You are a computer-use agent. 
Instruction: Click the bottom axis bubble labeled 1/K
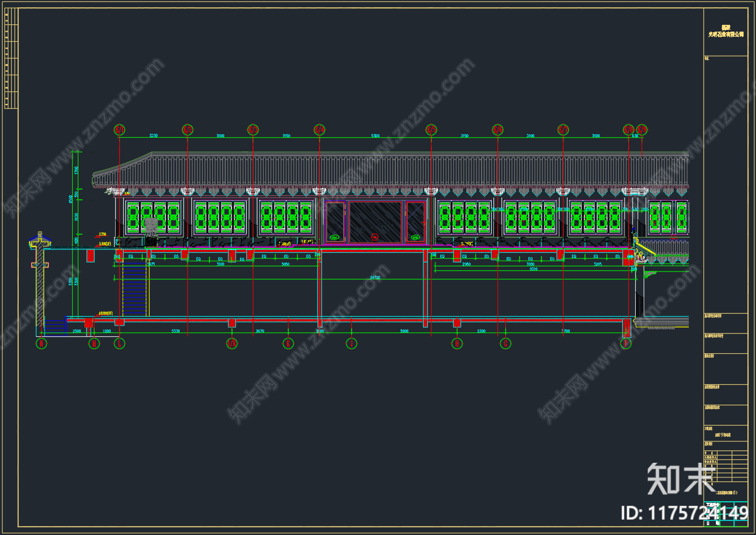[231, 343]
